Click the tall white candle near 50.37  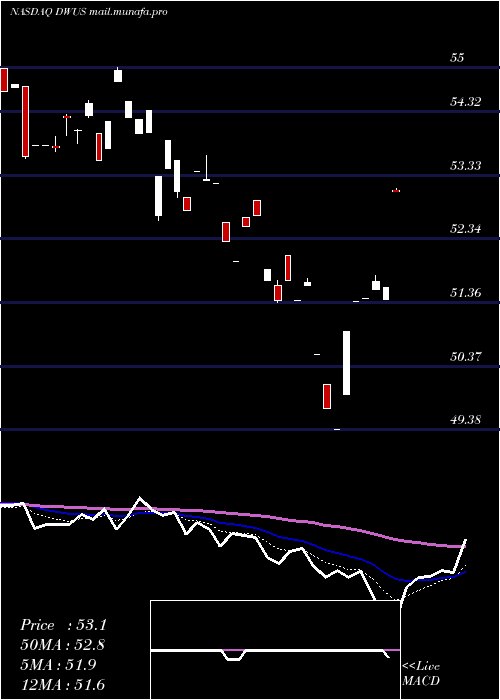click(x=346, y=363)
